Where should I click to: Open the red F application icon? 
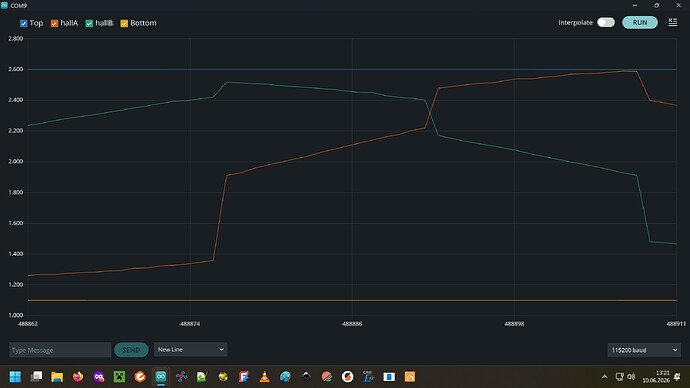tap(244, 377)
